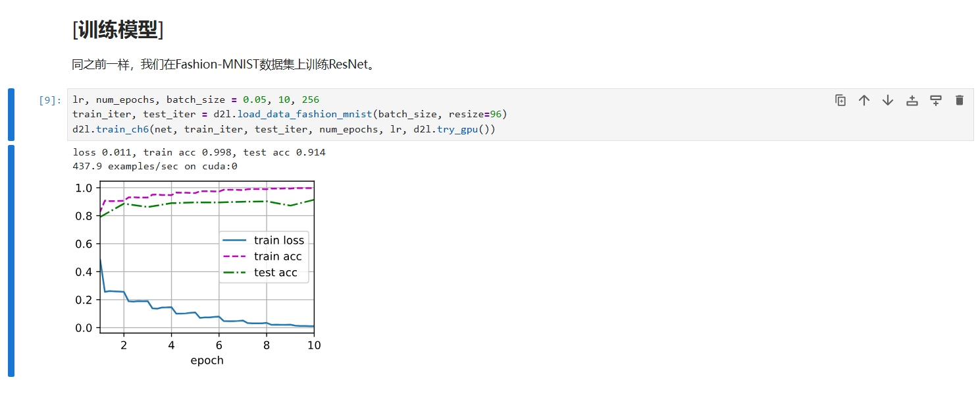Image resolution: width=980 pixels, height=394 pixels.
Task: Click the load_data_fashion_mnist code line
Action: tap(290, 115)
